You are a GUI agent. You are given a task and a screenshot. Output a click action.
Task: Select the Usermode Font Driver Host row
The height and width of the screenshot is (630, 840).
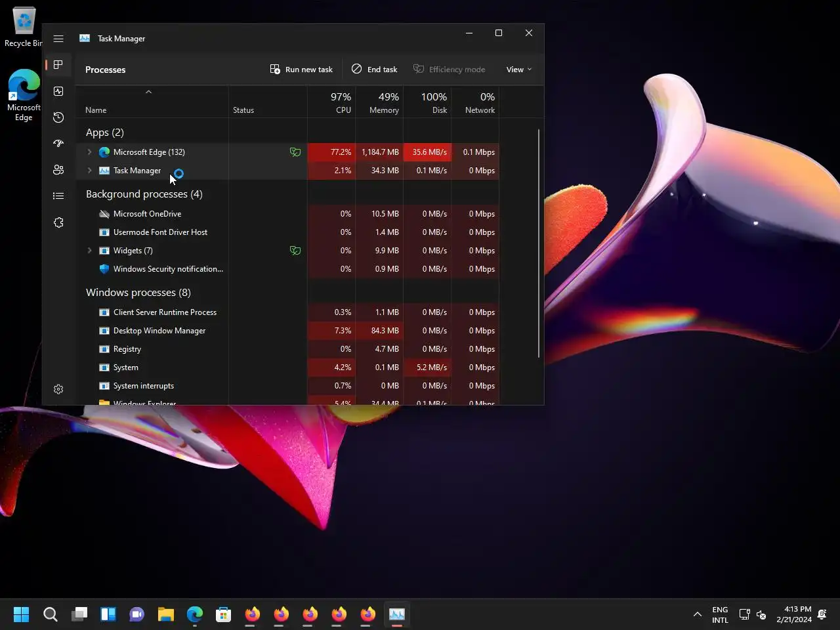[x=287, y=232]
